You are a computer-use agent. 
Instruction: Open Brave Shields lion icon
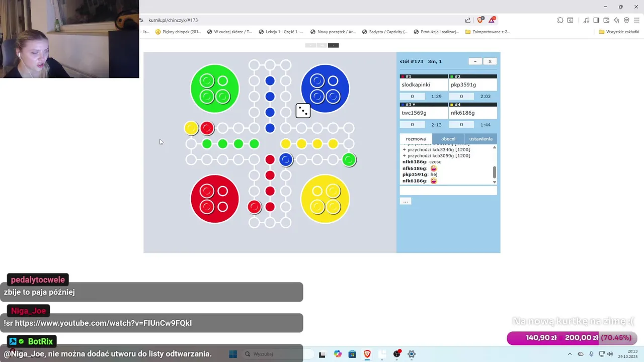point(480,20)
